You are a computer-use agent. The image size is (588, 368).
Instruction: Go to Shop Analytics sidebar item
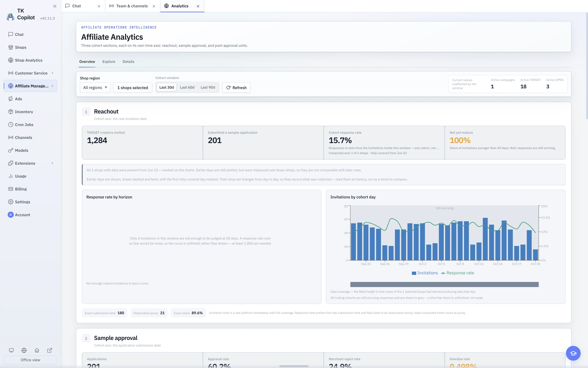point(30,60)
